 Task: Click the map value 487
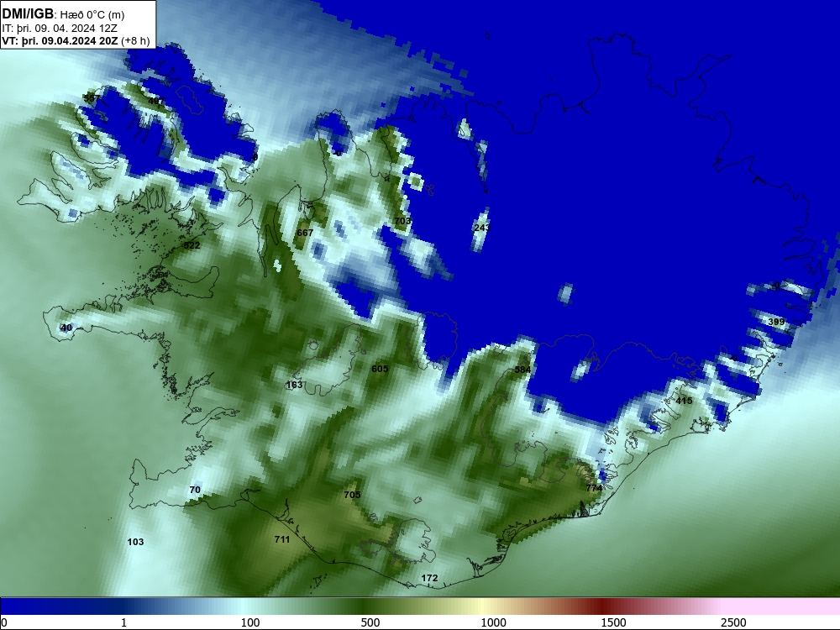(x=156, y=101)
